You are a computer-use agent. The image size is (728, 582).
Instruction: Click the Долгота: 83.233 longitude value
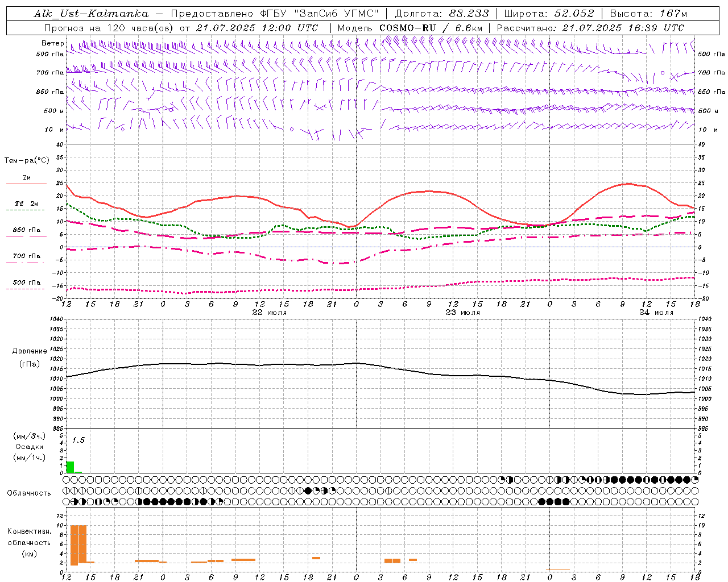441,14
